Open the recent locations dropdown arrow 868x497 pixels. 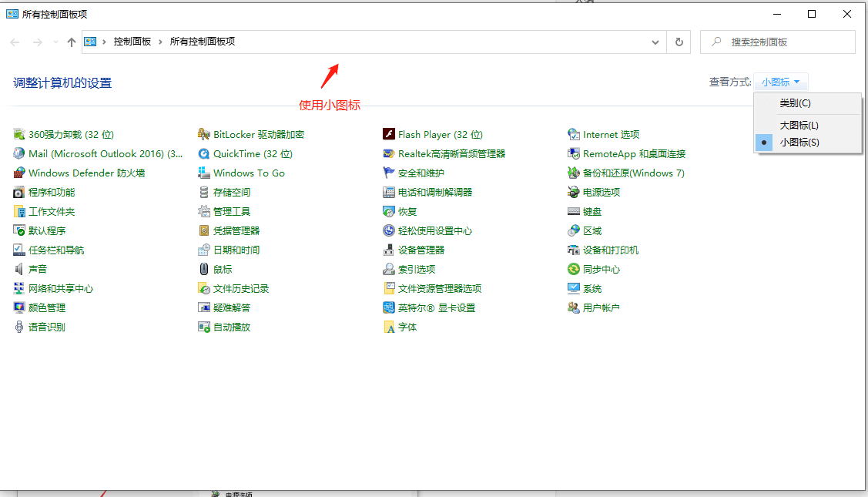(x=55, y=42)
